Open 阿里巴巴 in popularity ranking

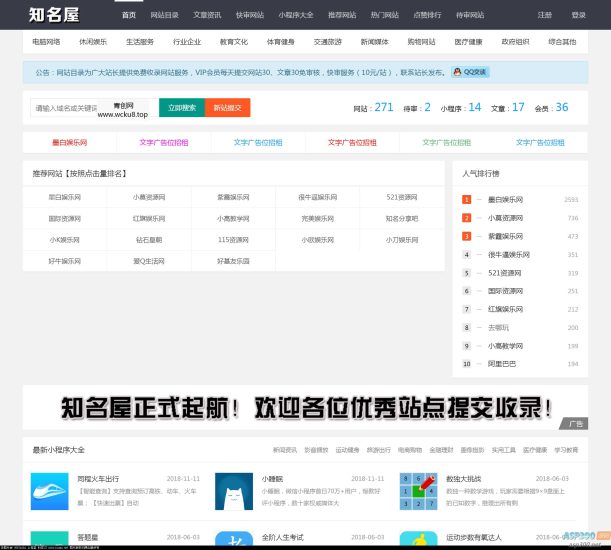502,364
